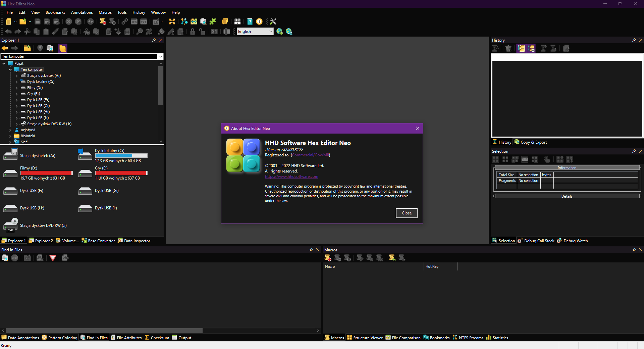Image resolution: width=644 pixels, height=349 pixels.
Task: Click the file comparison icon in toolbar
Action: coord(194,21)
